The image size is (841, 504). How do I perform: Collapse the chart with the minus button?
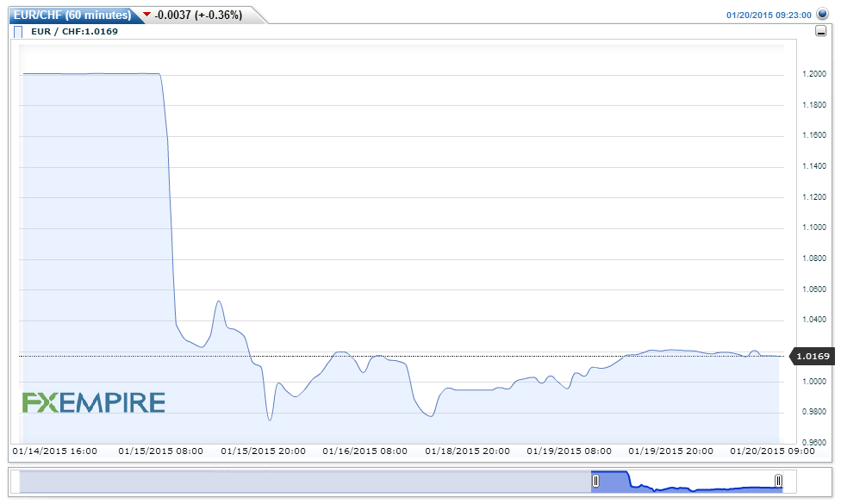[x=820, y=32]
